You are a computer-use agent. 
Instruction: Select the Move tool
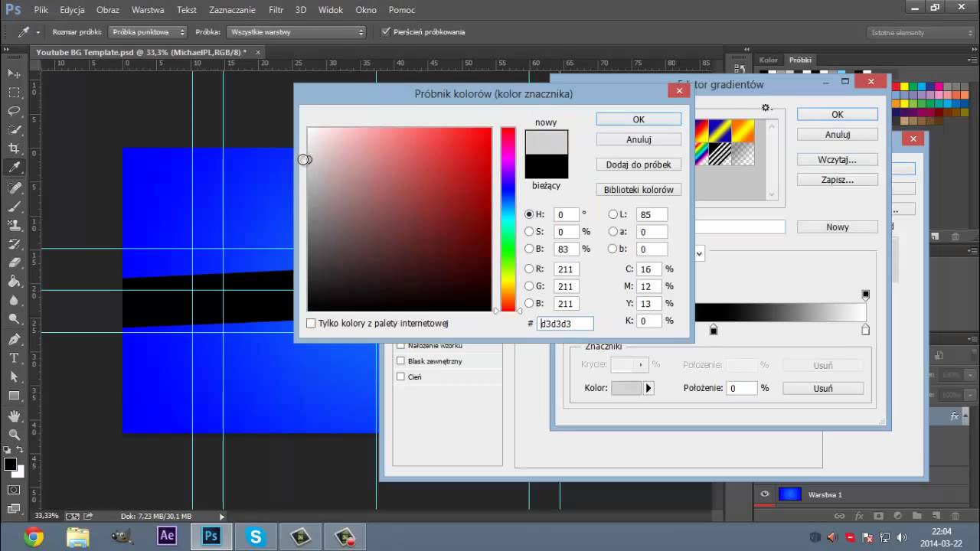click(x=14, y=73)
